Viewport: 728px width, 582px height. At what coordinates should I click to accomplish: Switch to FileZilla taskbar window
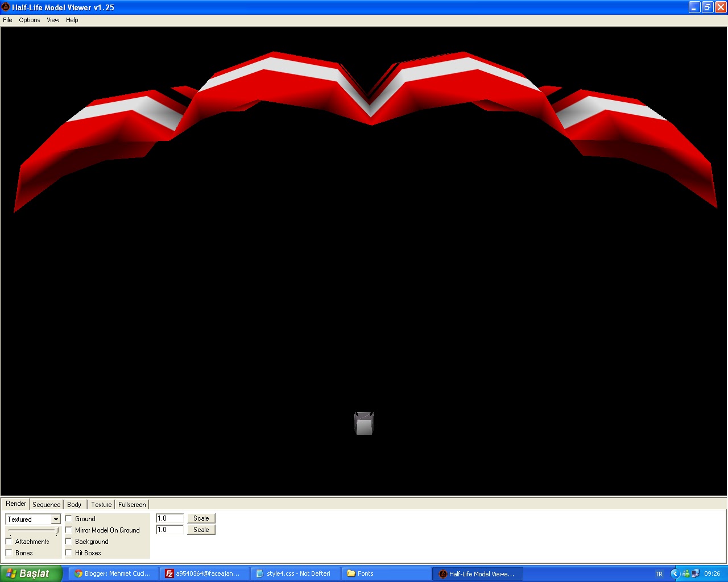[x=204, y=573]
